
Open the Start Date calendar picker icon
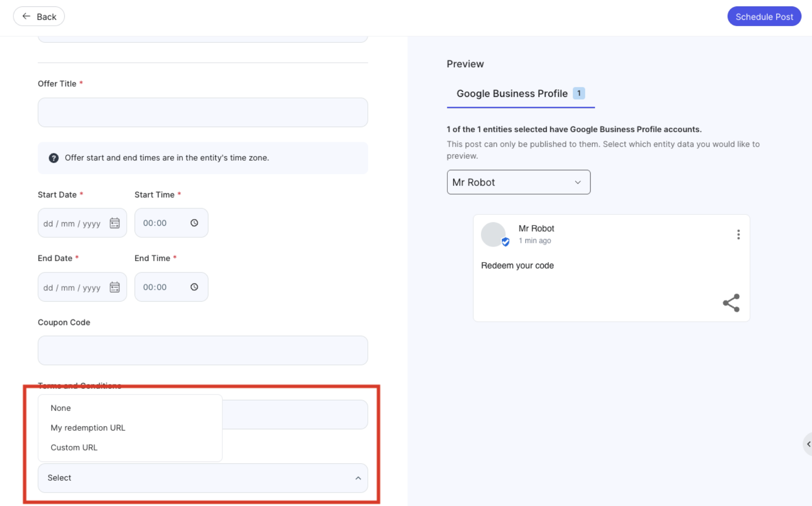coord(114,223)
